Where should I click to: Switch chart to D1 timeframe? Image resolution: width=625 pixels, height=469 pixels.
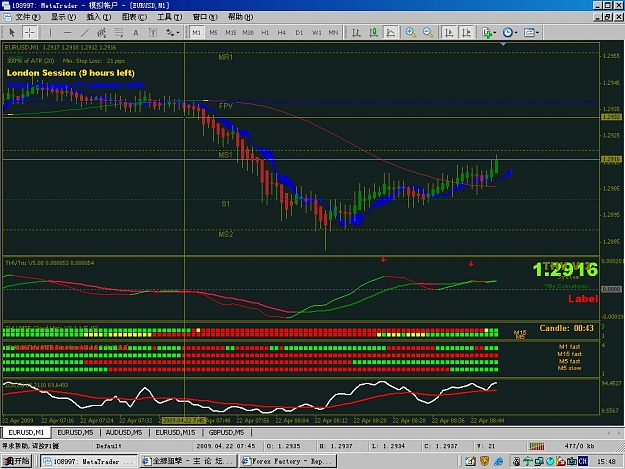(x=299, y=33)
